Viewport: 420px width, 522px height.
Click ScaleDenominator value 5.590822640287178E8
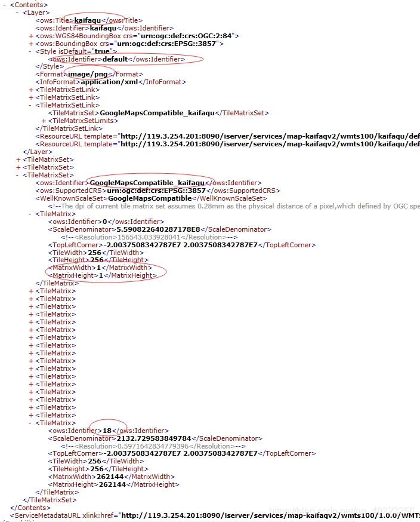tap(158, 229)
